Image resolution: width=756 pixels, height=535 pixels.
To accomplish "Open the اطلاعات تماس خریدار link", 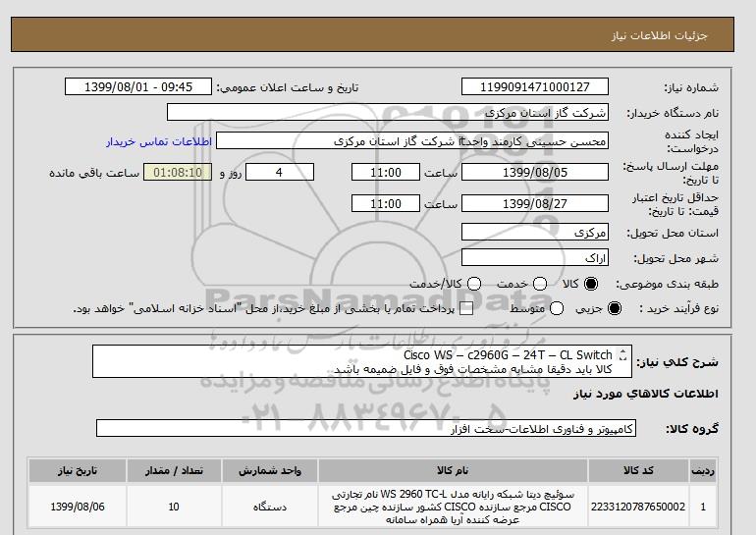I will point(159,142).
